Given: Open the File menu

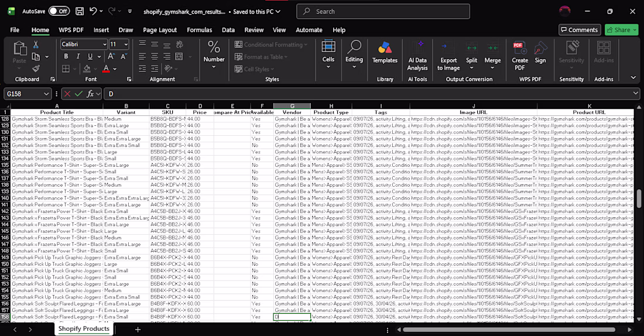Looking at the screenshot, I should pos(15,30).
